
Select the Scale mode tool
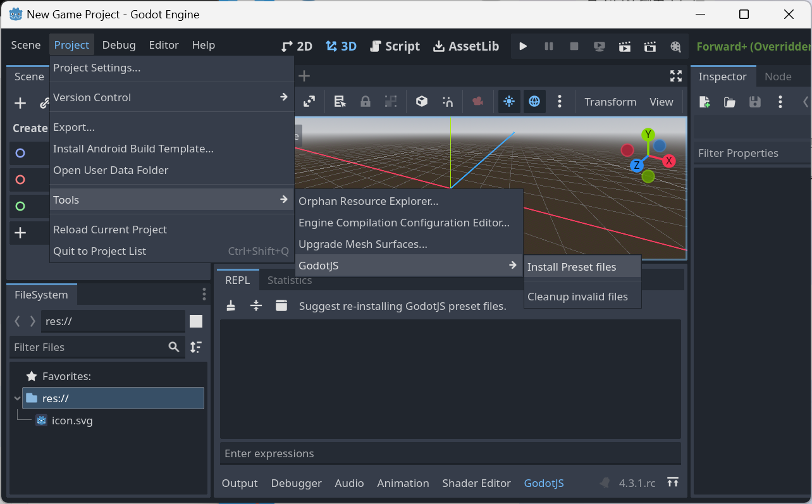(309, 101)
